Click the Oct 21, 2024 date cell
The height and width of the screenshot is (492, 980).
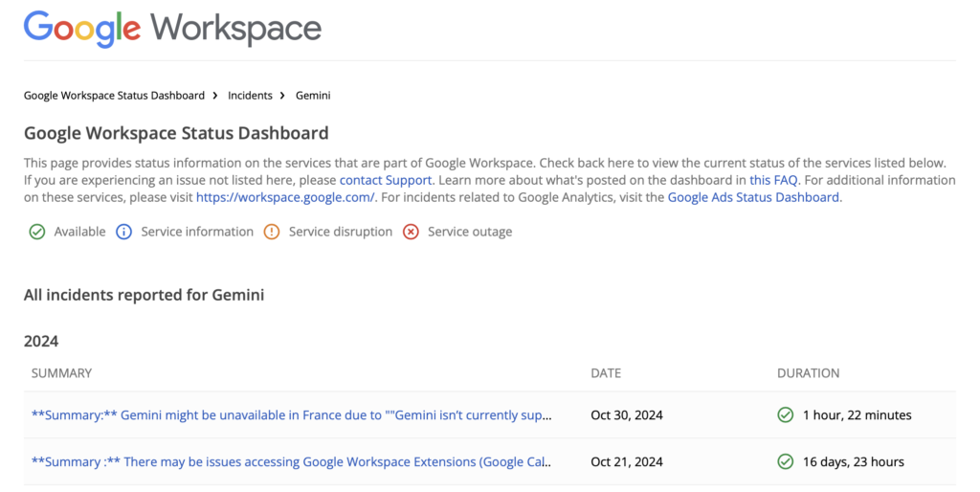[x=627, y=462]
